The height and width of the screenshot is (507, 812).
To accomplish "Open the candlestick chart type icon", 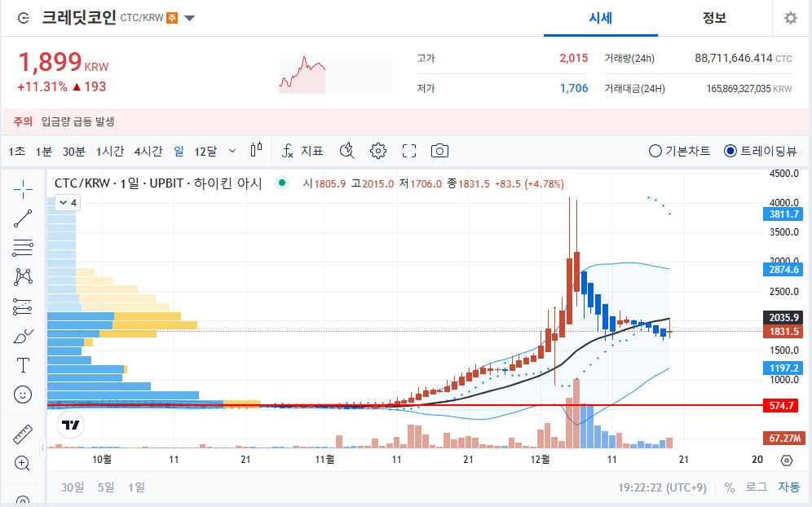I will [256, 150].
